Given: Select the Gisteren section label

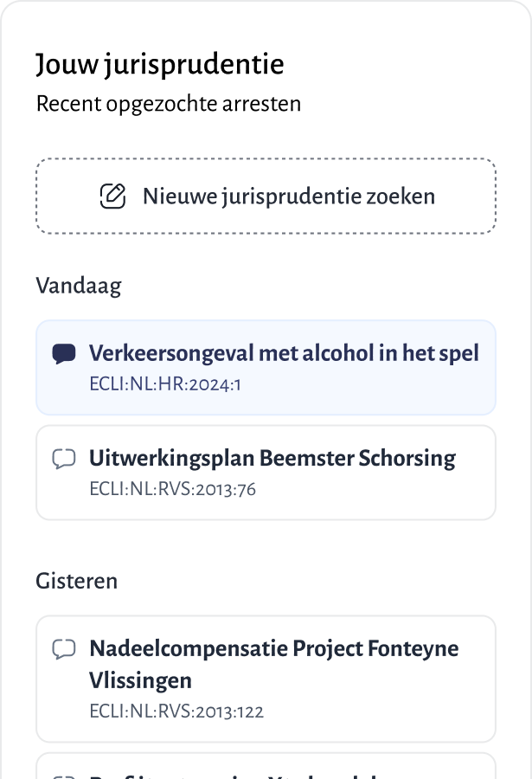Looking at the screenshot, I should 77,581.
